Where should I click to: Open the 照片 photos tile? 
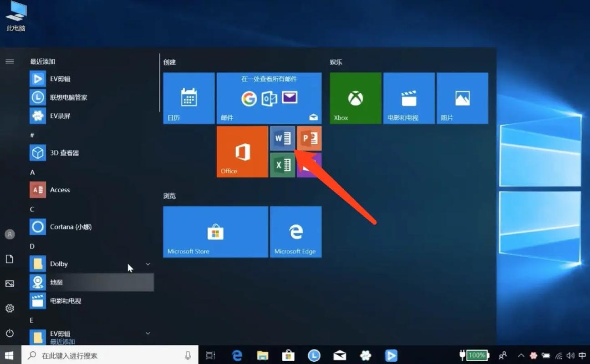[x=463, y=98]
